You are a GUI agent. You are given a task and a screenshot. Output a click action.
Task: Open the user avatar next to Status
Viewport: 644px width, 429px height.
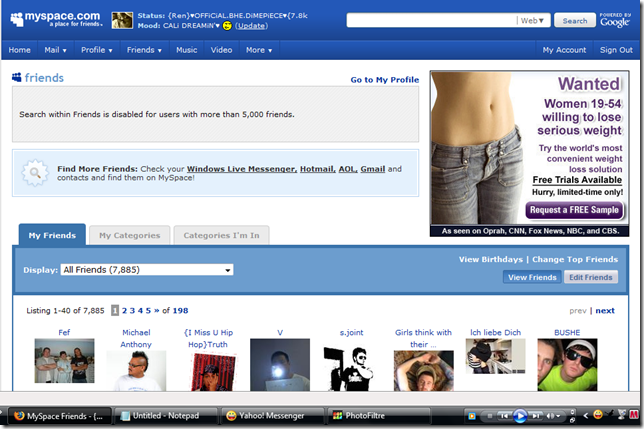pyautogui.click(x=122, y=20)
